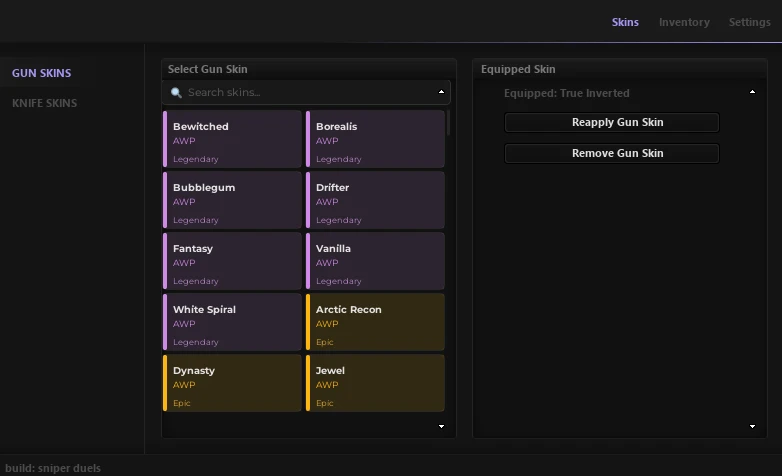Select the Vanilla AWP skin card
782x476 pixels.
pyautogui.click(x=375, y=261)
